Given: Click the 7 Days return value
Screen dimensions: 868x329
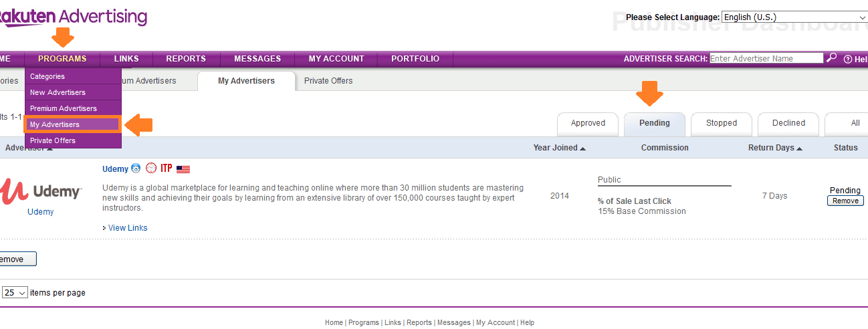Looking at the screenshot, I should tap(774, 196).
